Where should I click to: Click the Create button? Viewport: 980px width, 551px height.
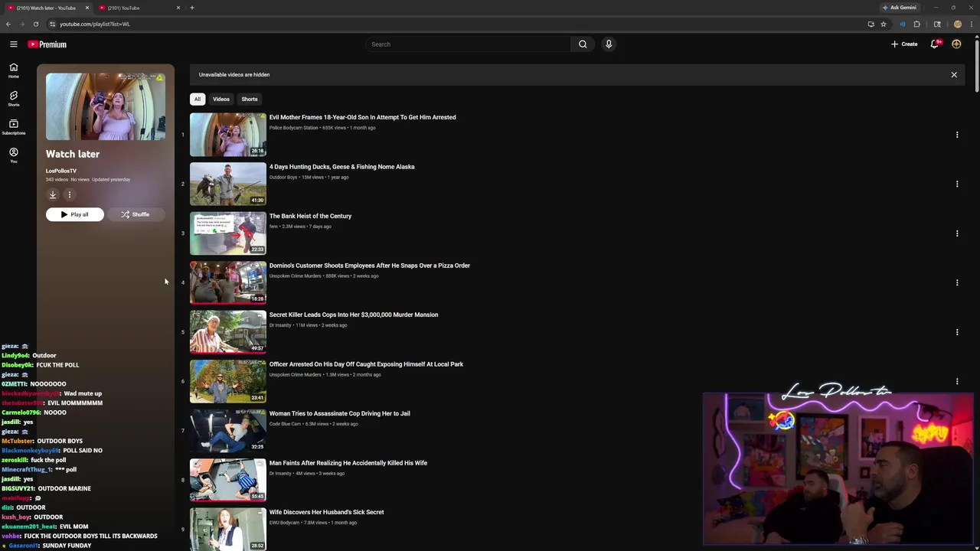(x=904, y=44)
